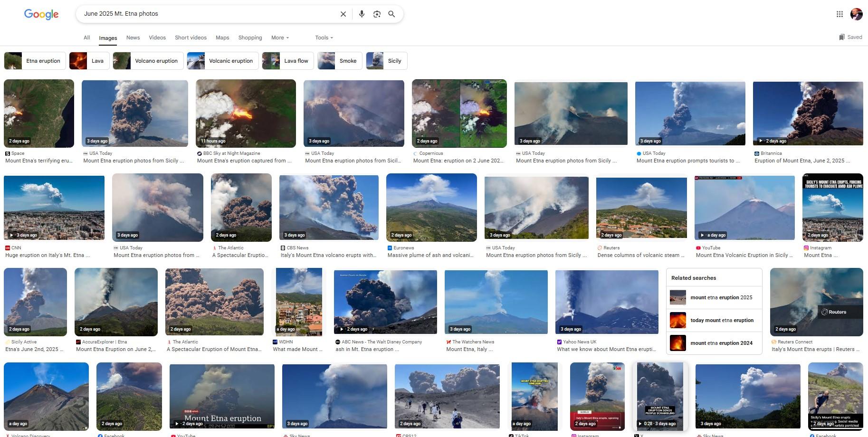Open the Google apps grid
868x437 pixels.
pos(839,14)
